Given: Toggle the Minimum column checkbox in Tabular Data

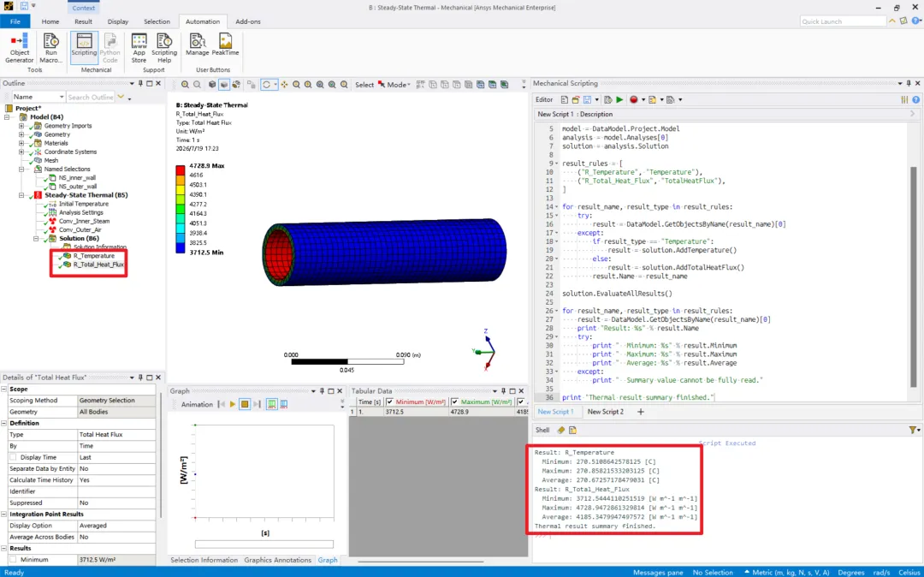Looking at the screenshot, I should (x=389, y=402).
